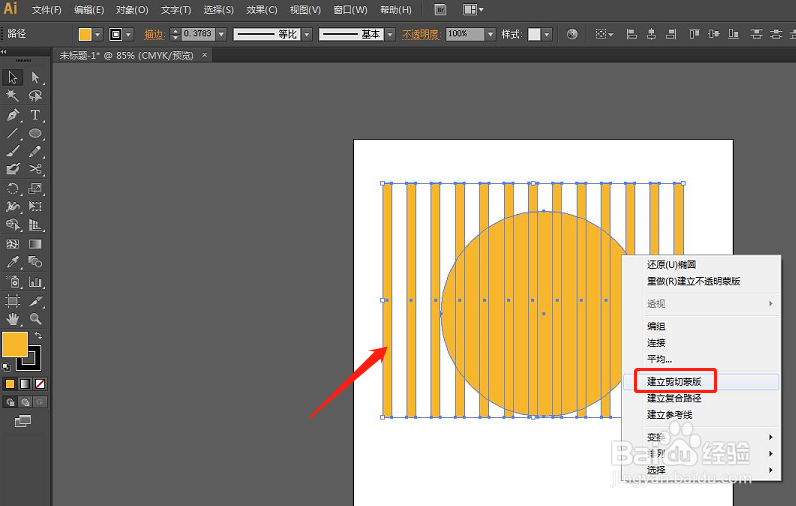Open Adobe Bridge via Br icon
Screen dimensions: 796x506
pos(440,10)
